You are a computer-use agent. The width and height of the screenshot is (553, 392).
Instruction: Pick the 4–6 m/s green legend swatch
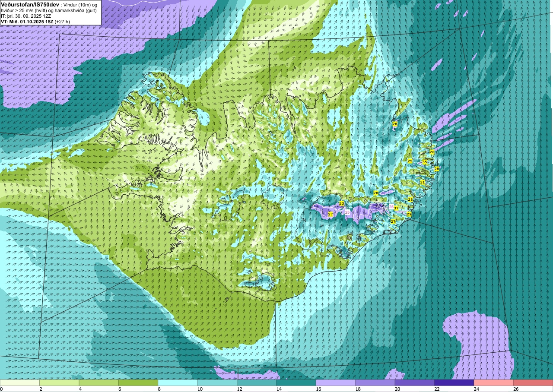99,383
